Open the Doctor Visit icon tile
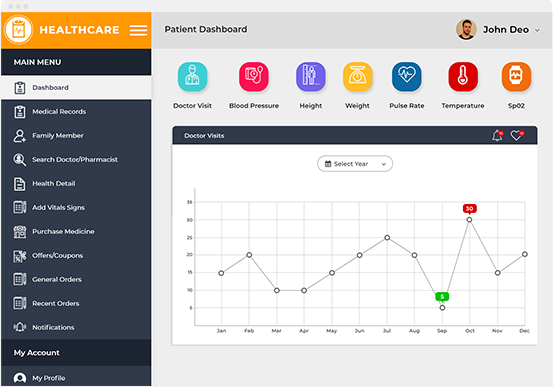The height and width of the screenshot is (389, 553). click(x=192, y=77)
